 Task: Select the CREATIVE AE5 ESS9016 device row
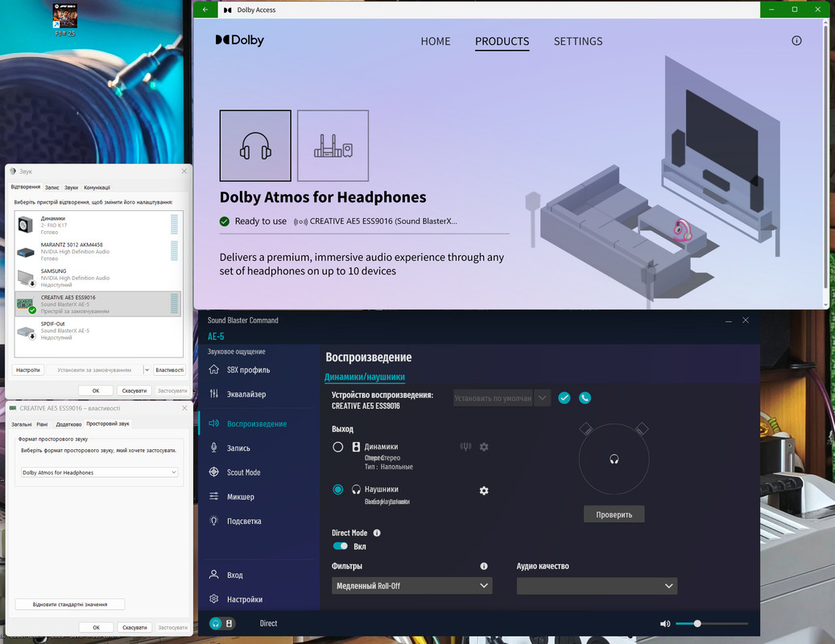click(98, 304)
